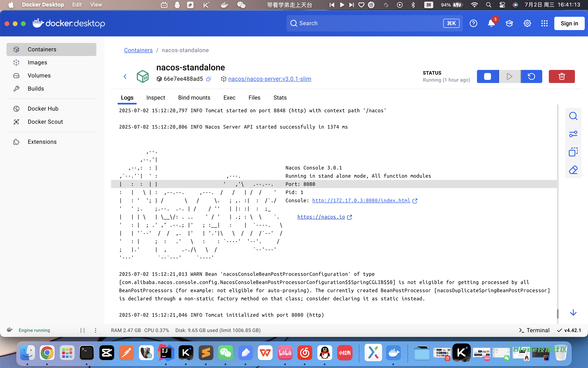This screenshot has height=368, width=588.
Task: Open the log search magnifier icon
Action: (573, 116)
